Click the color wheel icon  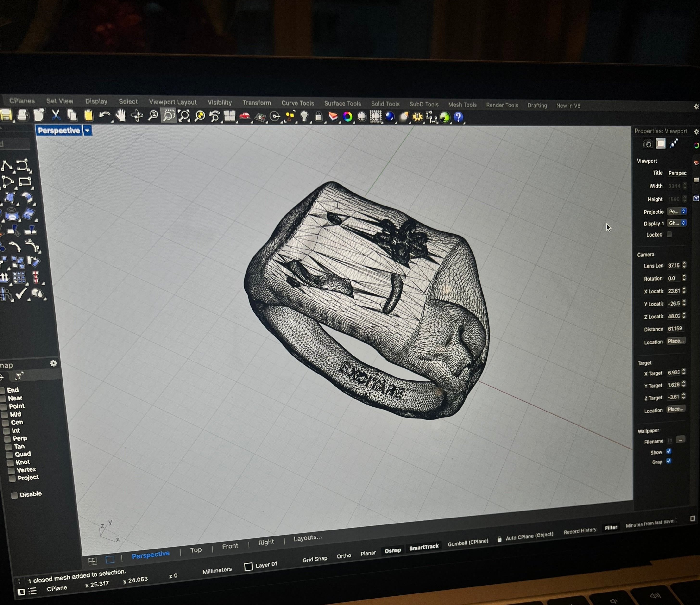(x=347, y=117)
